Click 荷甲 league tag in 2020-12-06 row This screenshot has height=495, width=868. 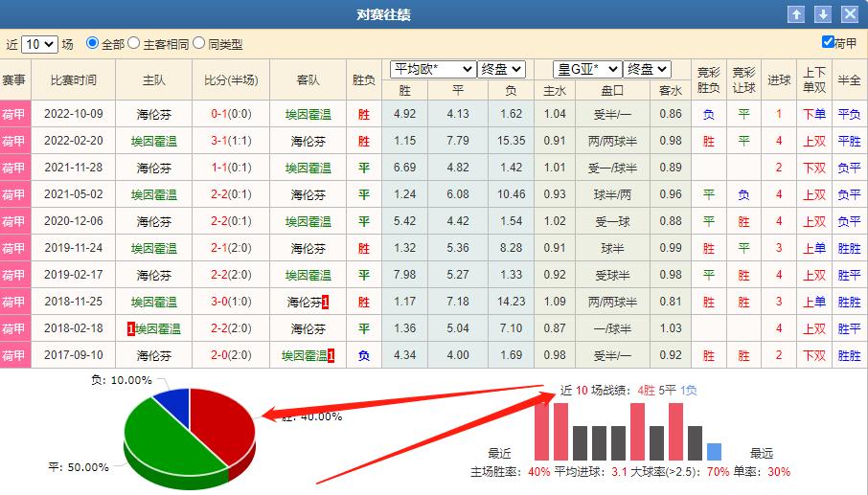tap(15, 221)
